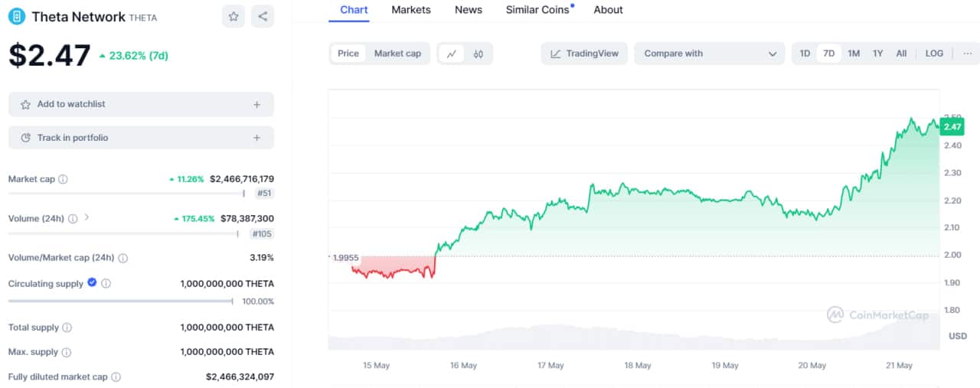
Task: Click the Circulating supply progress bar
Action: tap(121, 301)
